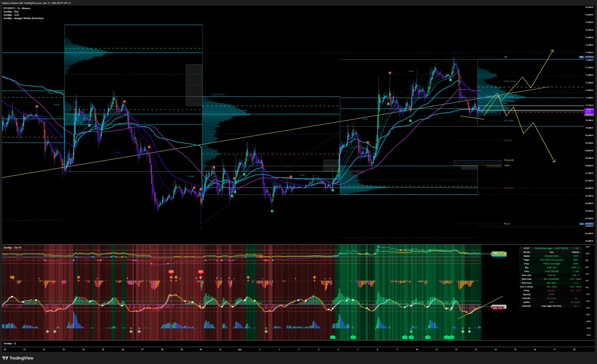Click the BULL WEAKENING Delta State table cell
The image size is (597, 364).
pos(551,279)
